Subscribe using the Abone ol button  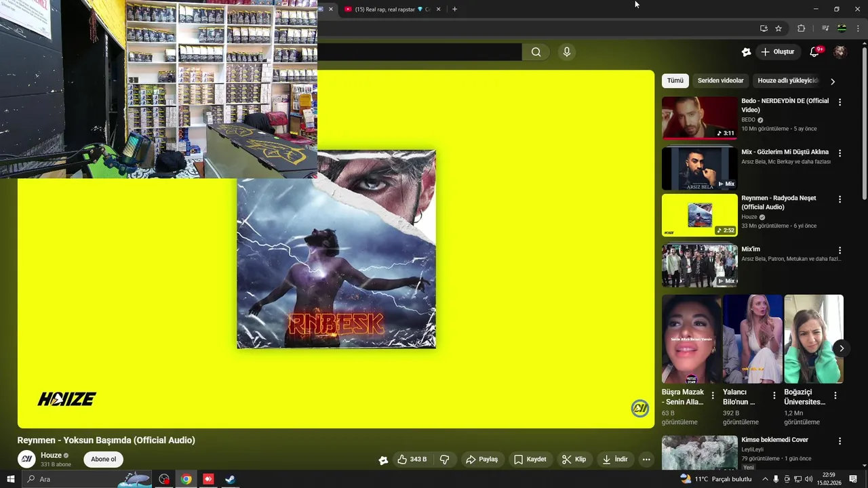click(104, 460)
